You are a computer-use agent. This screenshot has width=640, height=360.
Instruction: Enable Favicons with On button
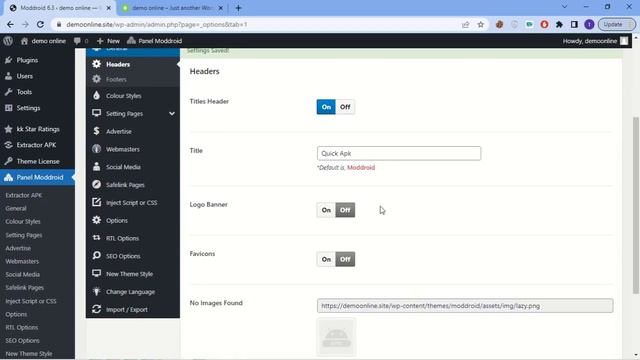coord(326,259)
